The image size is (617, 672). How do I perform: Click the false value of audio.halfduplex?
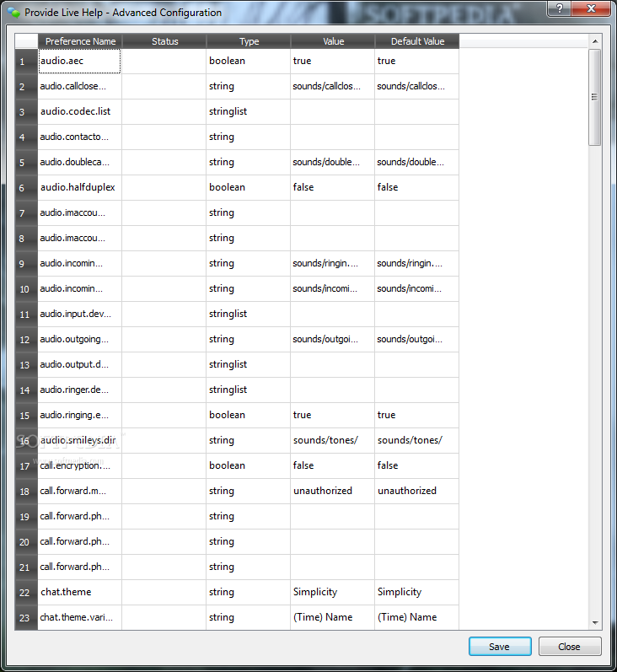click(x=332, y=187)
